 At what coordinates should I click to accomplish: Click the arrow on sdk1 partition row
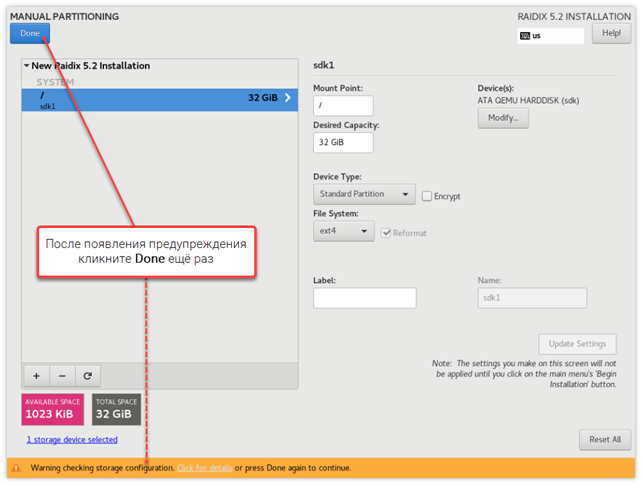tap(288, 98)
